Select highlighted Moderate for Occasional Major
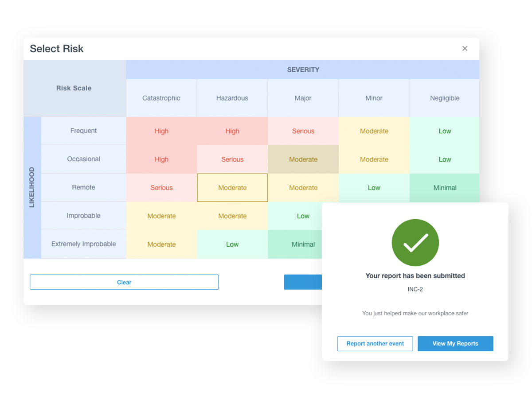 pos(303,159)
